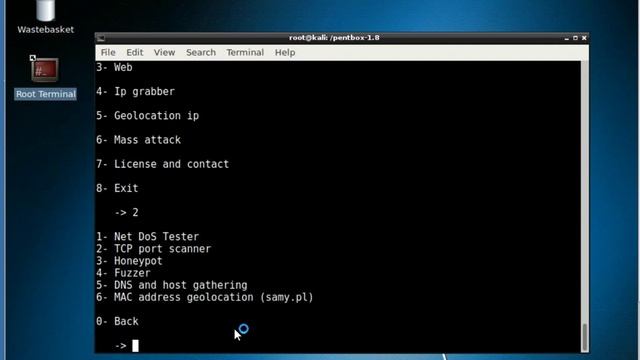Select the Wastebasket label text
This screenshot has width=640, height=360.
45,30
